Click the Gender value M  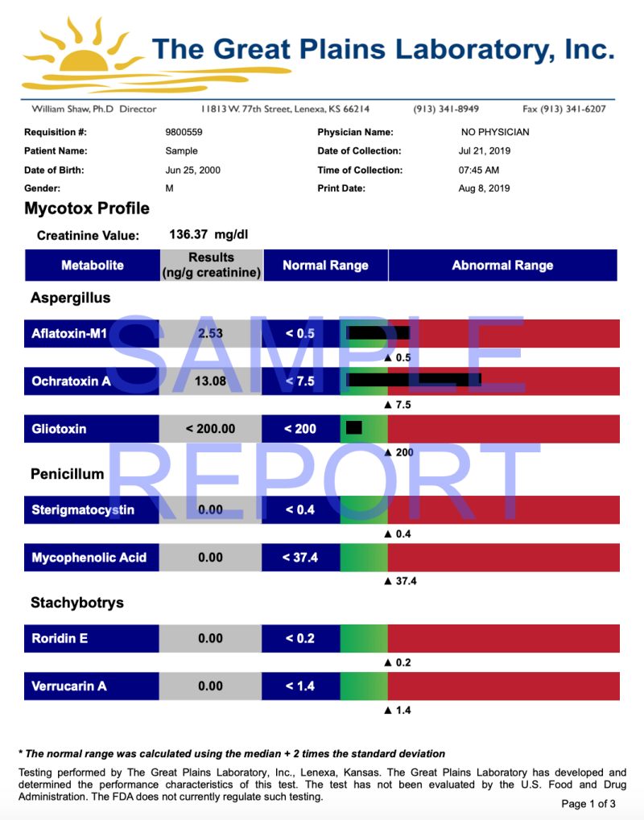coord(170,188)
